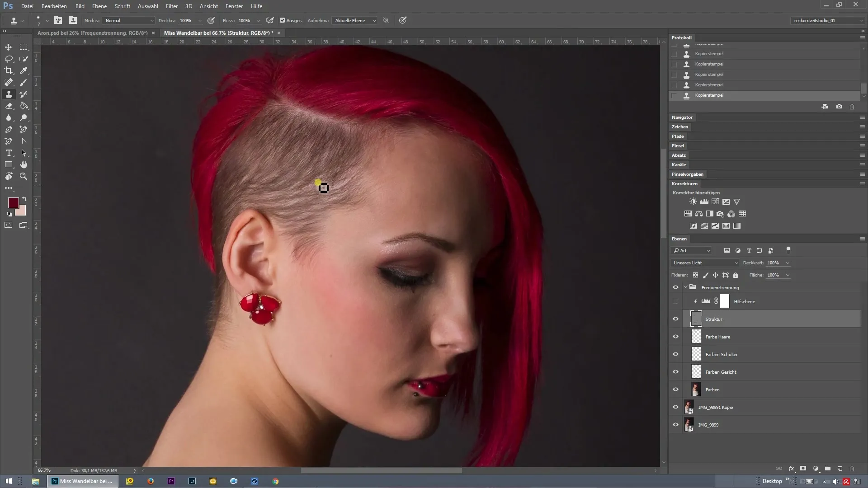868x488 pixels.
Task: Select the Paint Bucket tool
Action: (x=24, y=106)
